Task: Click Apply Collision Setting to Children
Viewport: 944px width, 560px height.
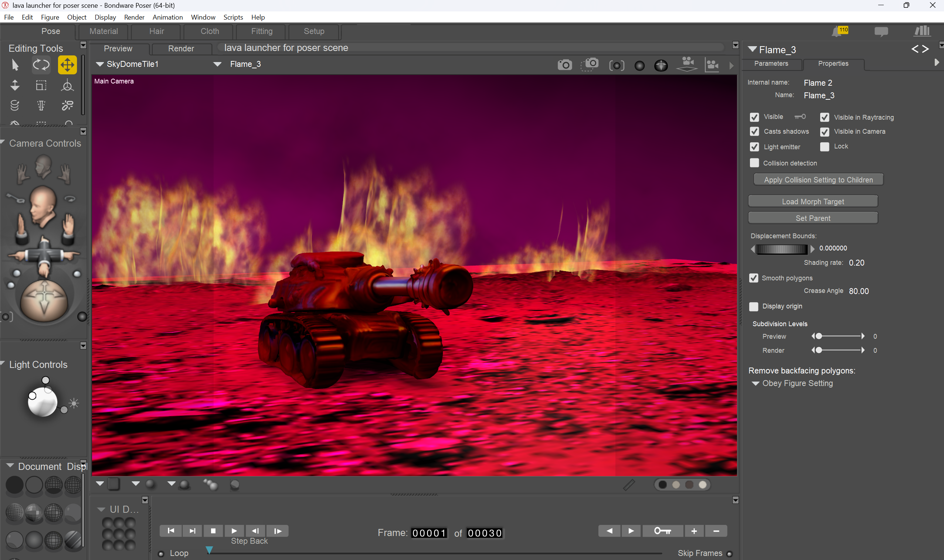Action: point(818,180)
